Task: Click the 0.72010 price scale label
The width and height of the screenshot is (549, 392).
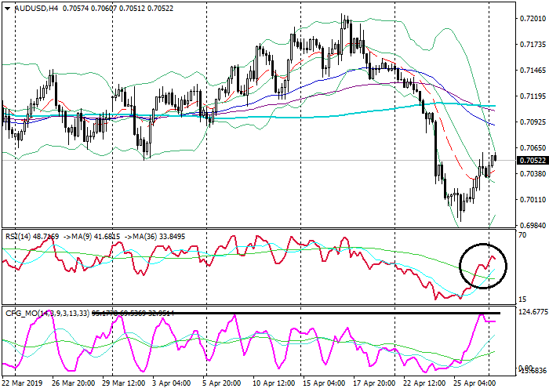Action: click(x=531, y=18)
